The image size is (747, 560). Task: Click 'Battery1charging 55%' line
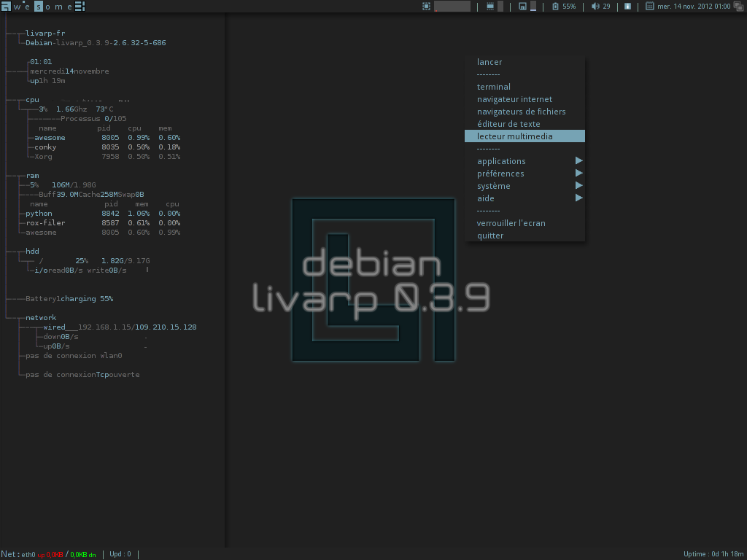pos(69,298)
